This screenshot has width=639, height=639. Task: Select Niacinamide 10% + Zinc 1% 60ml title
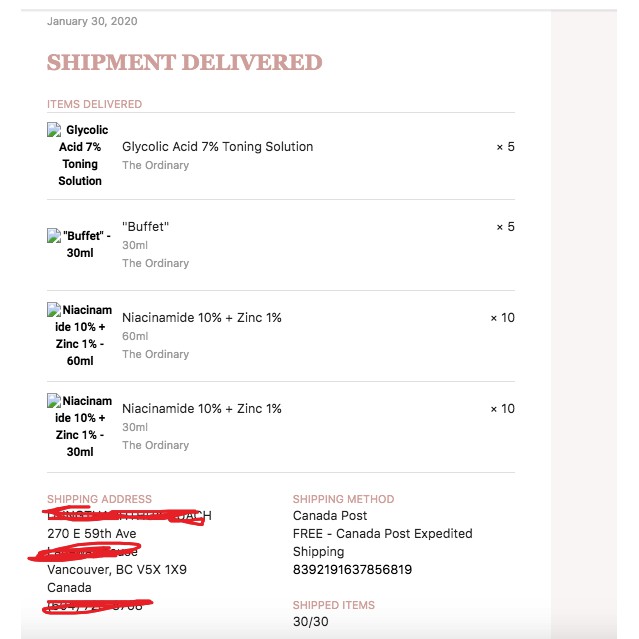[202, 318]
